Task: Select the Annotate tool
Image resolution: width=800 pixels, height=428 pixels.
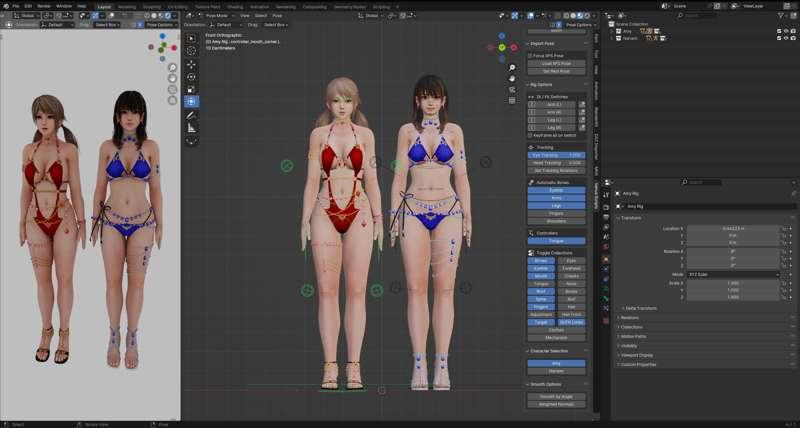Action: click(x=191, y=116)
